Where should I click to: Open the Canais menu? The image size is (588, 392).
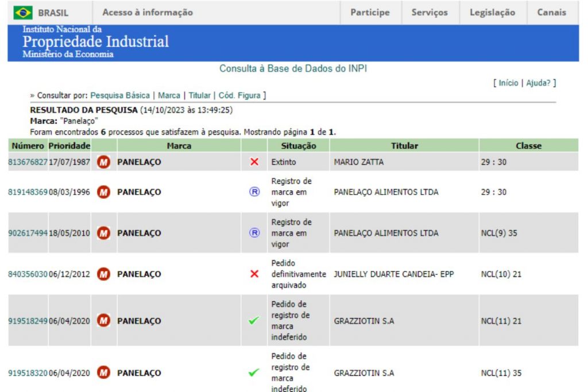click(x=552, y=13)
